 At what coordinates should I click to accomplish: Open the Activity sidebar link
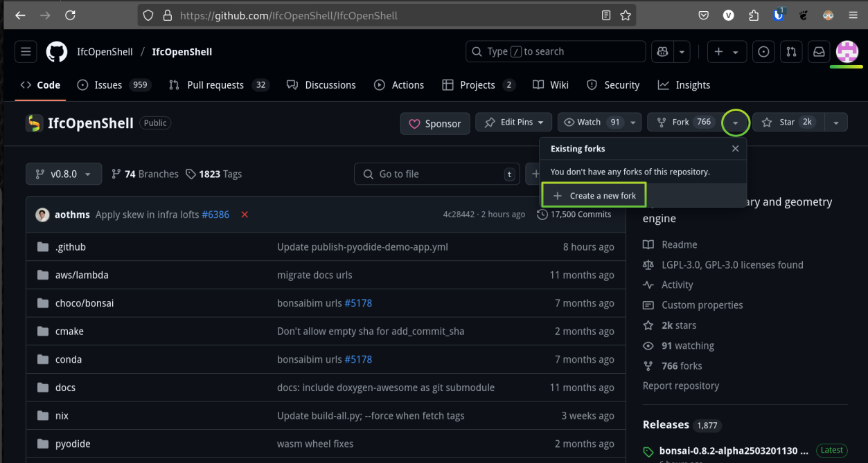[x=668, y=285]
